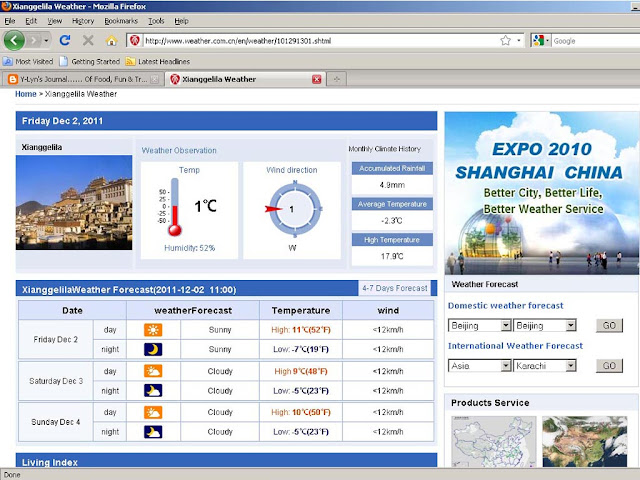Open the address bar history dropdown arrow
The width and height of the screenshot is (640, 480).
pyautogui.click(x=519, y=40)
